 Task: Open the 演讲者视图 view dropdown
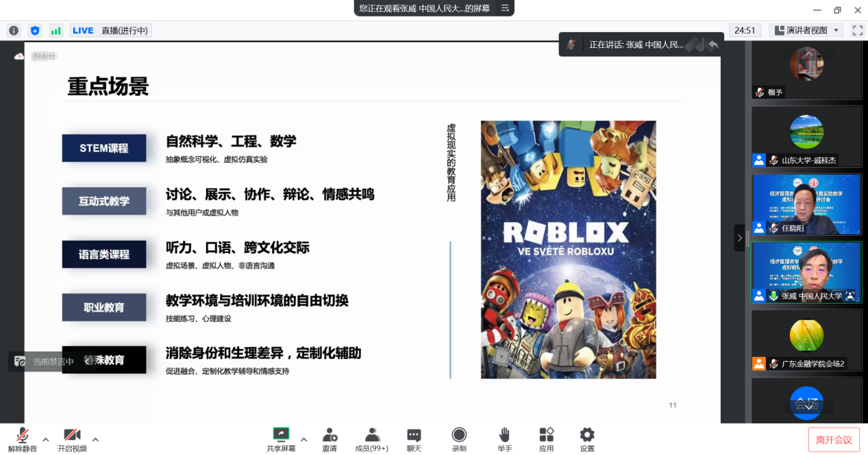tap(806, 30)
